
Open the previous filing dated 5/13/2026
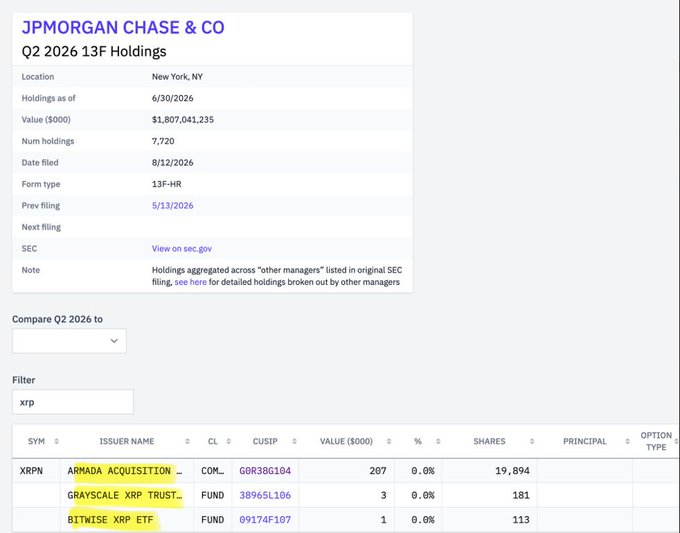[x=172, y=206]
